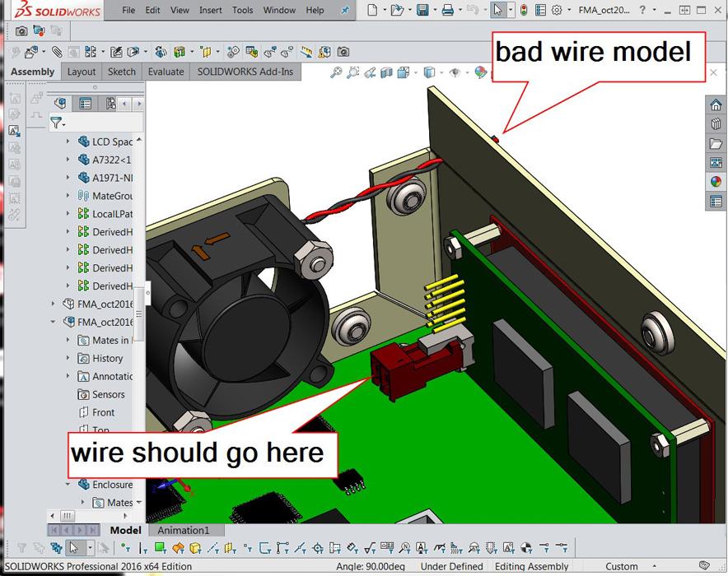The image size is (728, 576).
Task: Click the Zoom to Fit magnifier icon
Action: [x=336, y=72]
